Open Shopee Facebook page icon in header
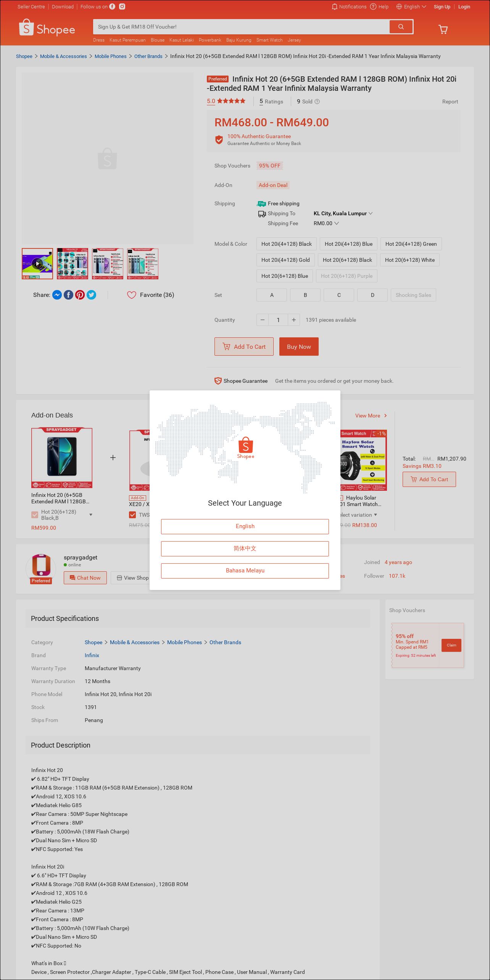This screenshot has width=490, height=980. (x=112, y=6)
